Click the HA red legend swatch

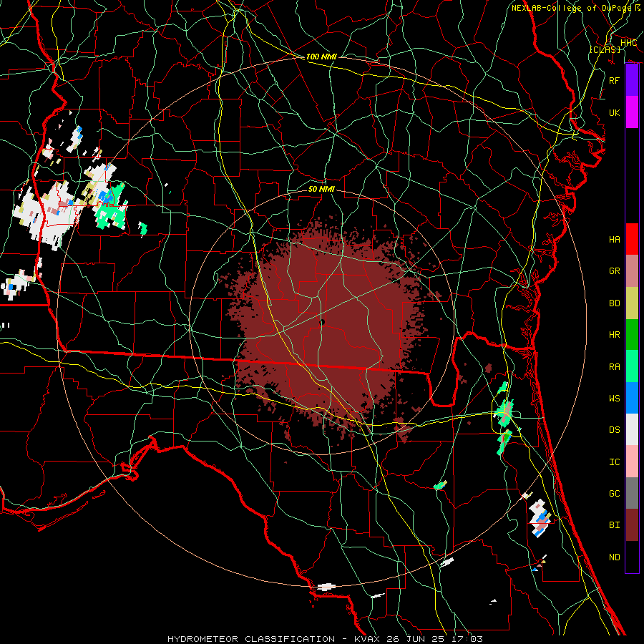(x=632, y=239)
